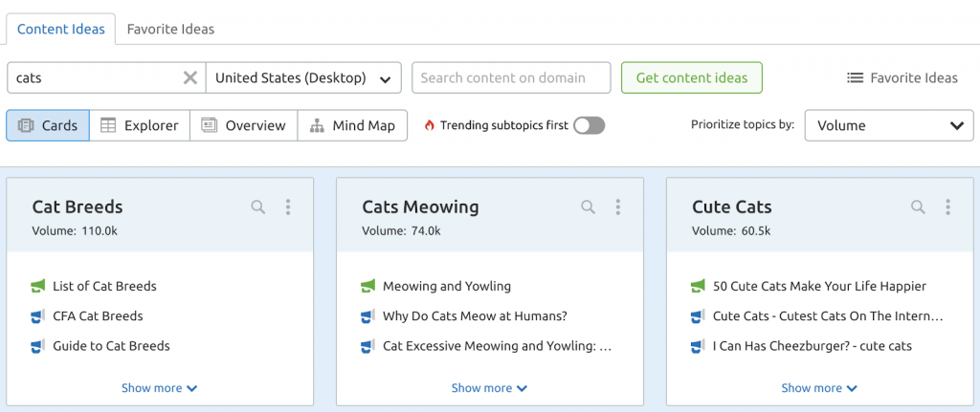Screen dimensions: 980x412
Task: Open the three-dot menu on Cute Cats card
Action: [948, 206]
